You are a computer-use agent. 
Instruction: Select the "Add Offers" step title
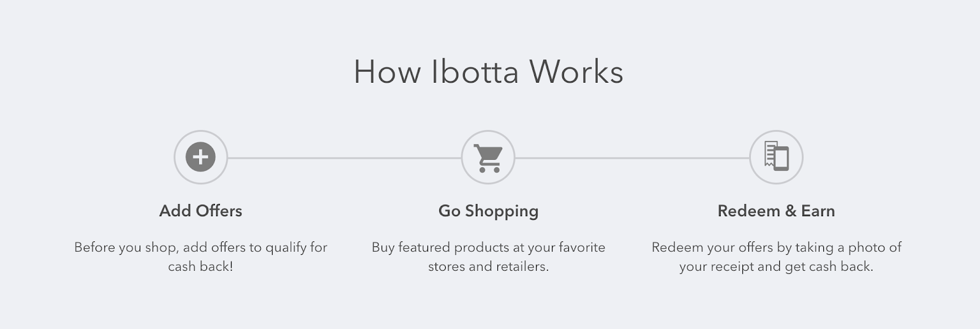click(x=200, y=211)
